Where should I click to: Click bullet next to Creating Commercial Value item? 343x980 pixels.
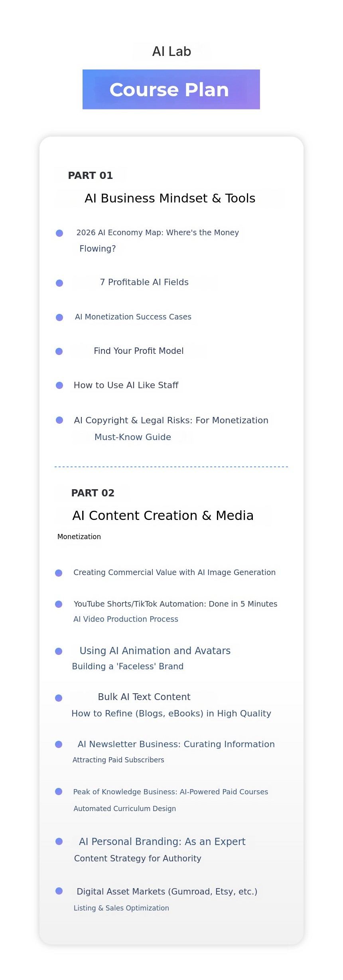(59, 573)
